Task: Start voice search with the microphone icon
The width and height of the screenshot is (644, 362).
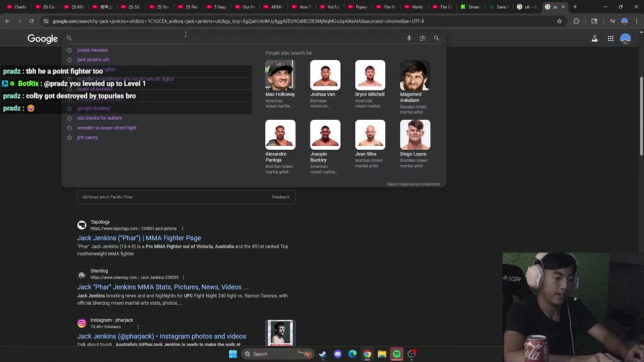Action: pyautogui.click(x=409, y=38)
